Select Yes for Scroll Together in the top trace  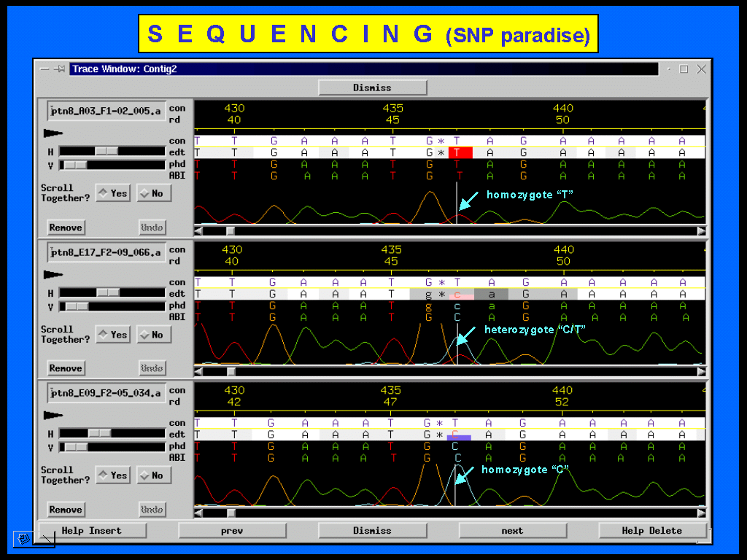click(112, 193)
